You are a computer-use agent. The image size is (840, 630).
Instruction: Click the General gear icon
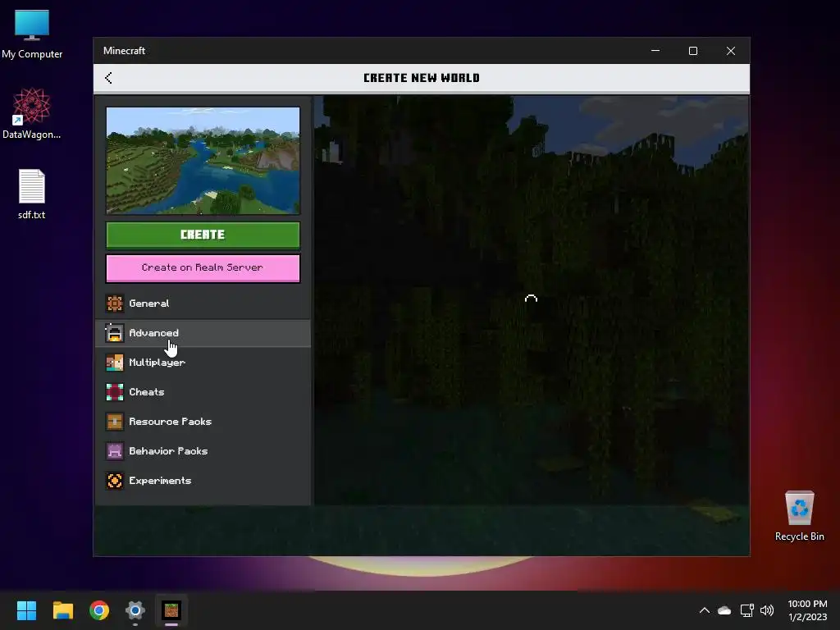tap(114, 304)
